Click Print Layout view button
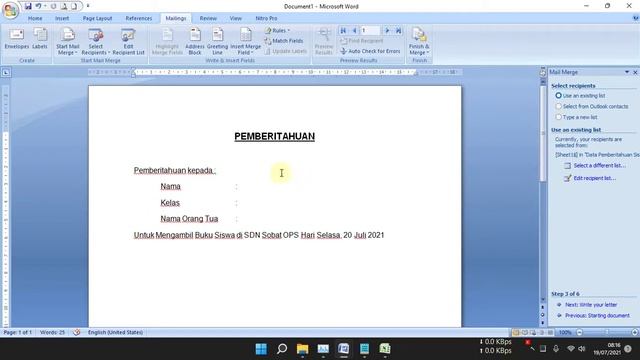 pos(516,332)
